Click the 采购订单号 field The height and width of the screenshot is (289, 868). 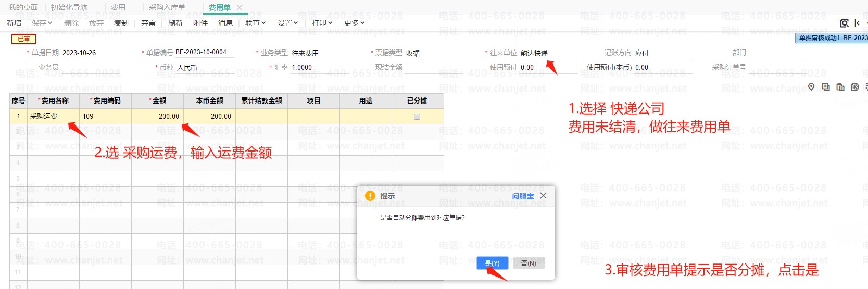[777, 68]
